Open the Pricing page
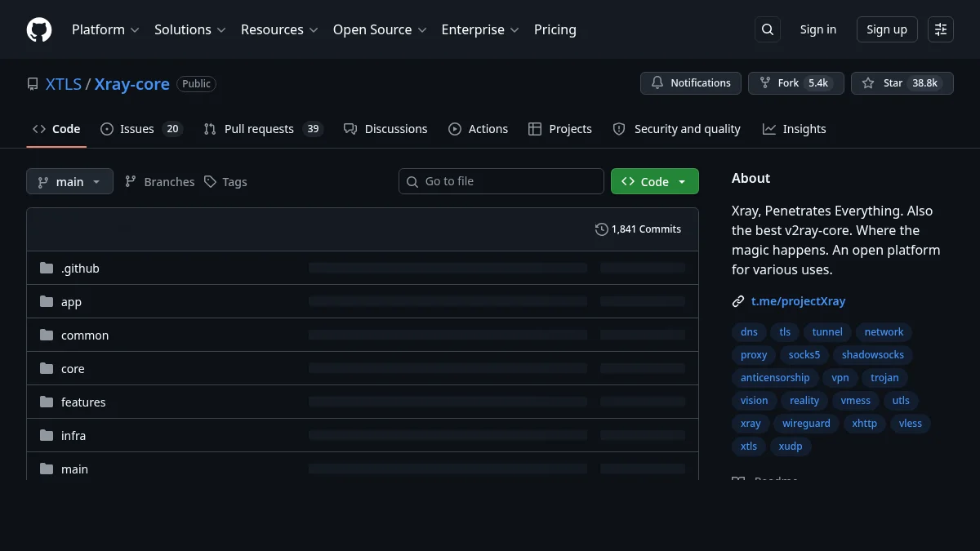Image resolution: width=980 pixels, height=551 pixels. click(555, 29)
